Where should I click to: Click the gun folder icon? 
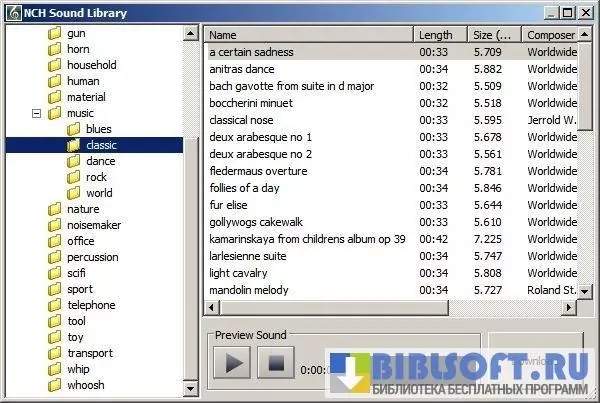pyautogui.click(x=55, y=33)
